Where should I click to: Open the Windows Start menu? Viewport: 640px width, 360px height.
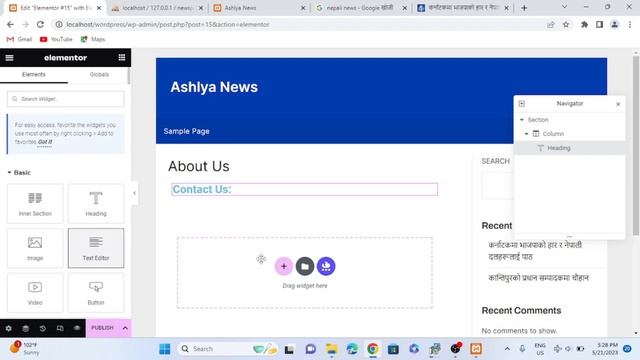164,349
